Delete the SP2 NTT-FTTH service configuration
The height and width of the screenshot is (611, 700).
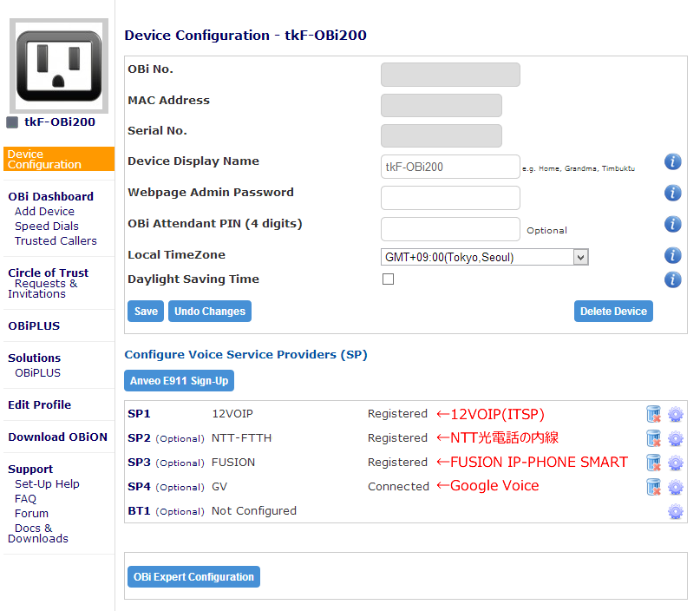click(653, 438)
